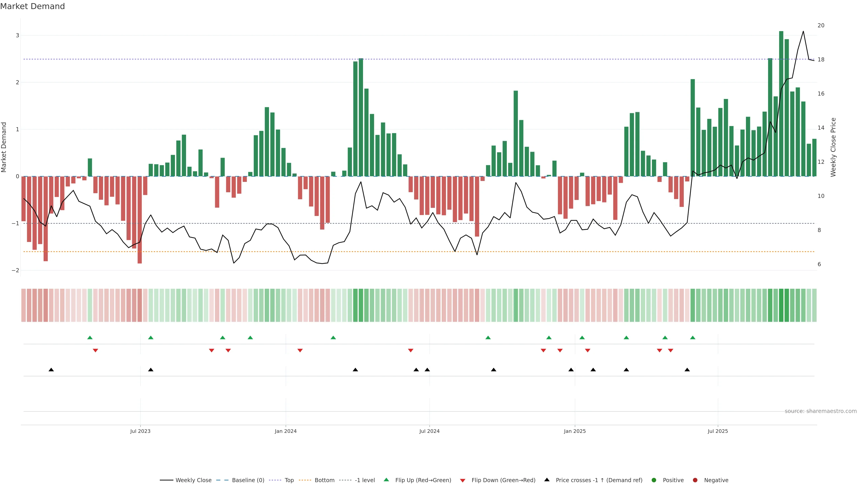Click the black triangle Price crosses legend icon
The image size is (868, 488).
[x=547, y=480]
